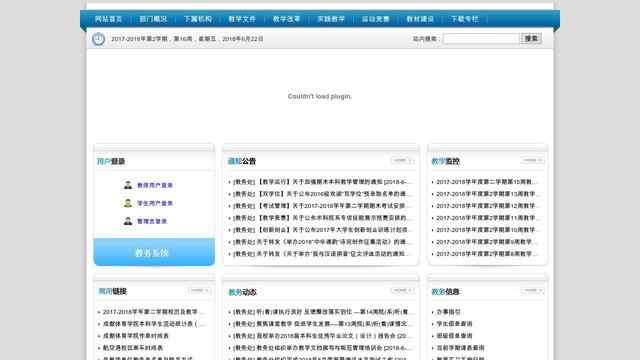Open the 第13周 teaching monitoring report
Screen dimensions: 640x360
click(487, 194)
